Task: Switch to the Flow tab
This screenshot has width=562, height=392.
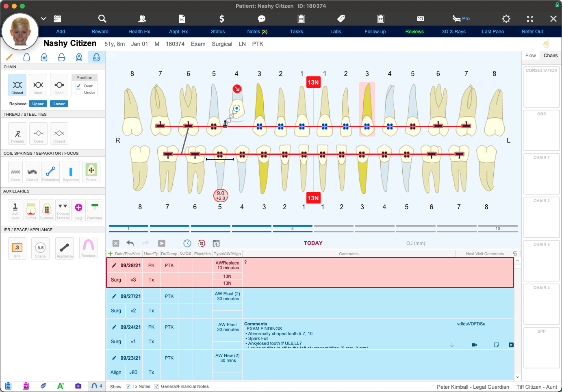Action: tap(530, 56)
